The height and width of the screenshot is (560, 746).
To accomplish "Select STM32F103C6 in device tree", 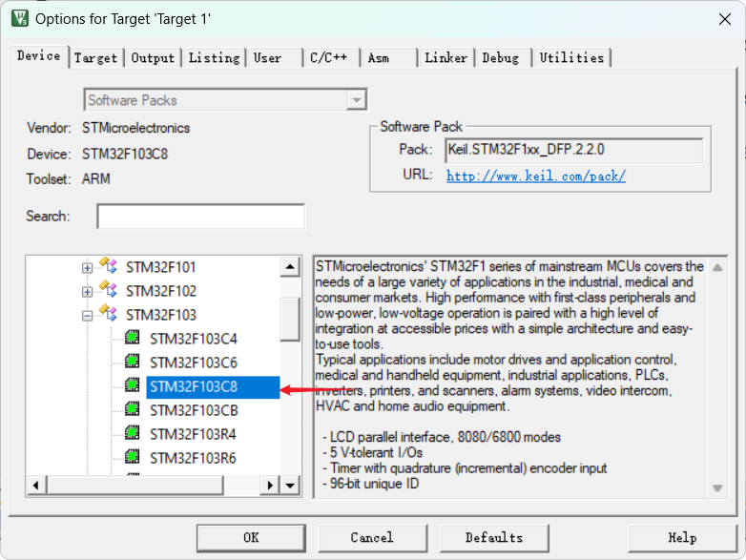I will [x=193, y=363].
